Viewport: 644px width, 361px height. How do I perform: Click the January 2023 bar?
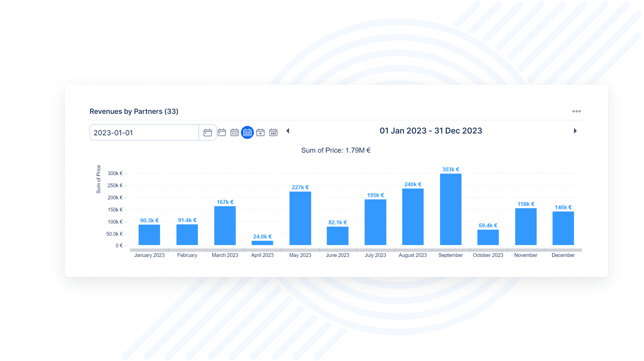pos(149,235)
